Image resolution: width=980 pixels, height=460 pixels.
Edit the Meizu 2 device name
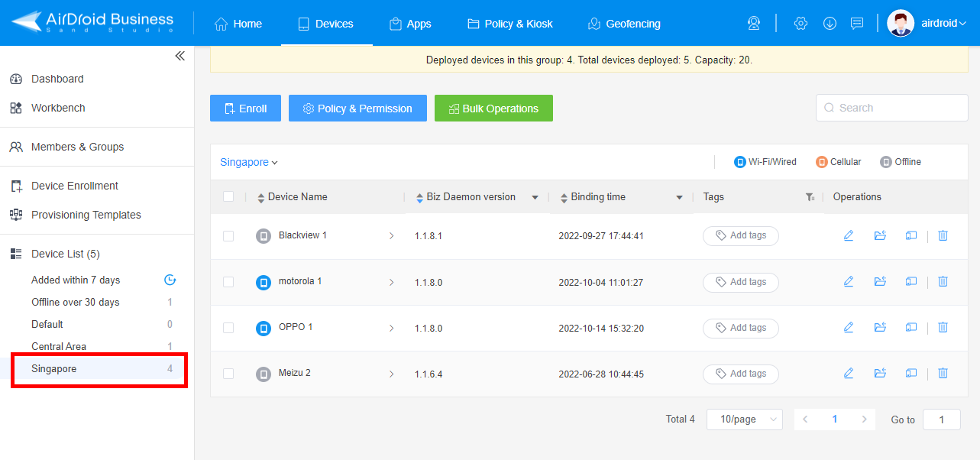point(849,373)
